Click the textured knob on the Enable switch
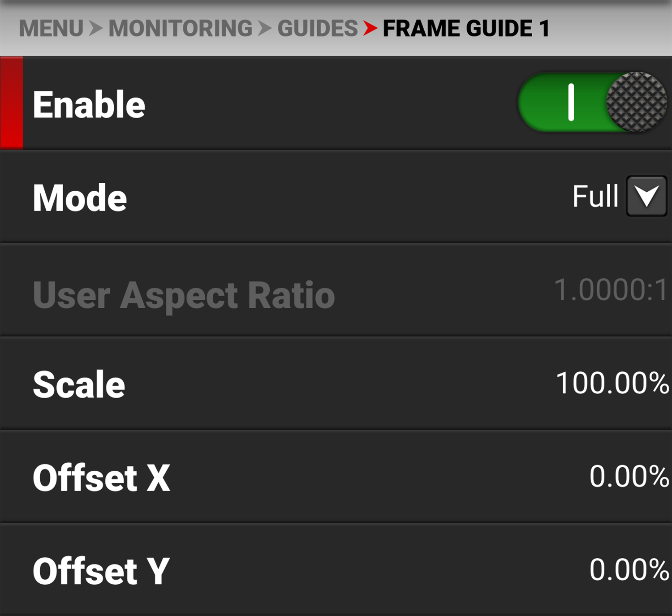 [x=636, y=102]
